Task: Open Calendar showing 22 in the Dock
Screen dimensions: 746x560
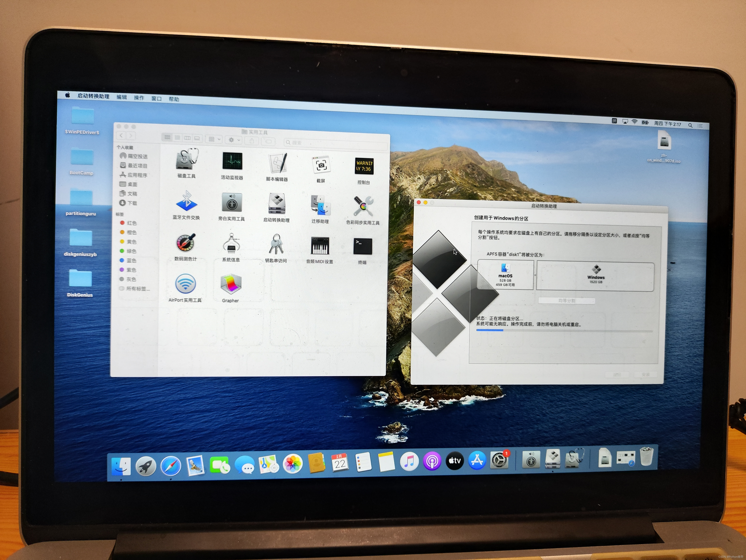Action: (x=340, y=463)
